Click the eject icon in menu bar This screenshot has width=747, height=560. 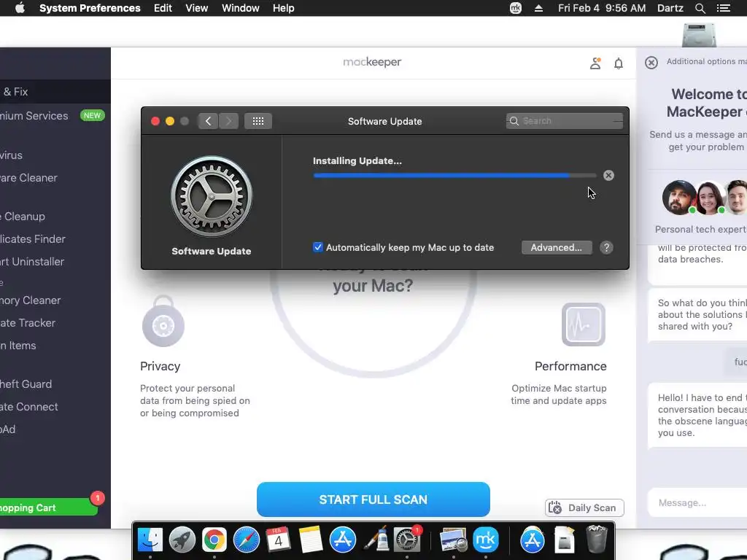pyautogui.click(x=538, y=8)
